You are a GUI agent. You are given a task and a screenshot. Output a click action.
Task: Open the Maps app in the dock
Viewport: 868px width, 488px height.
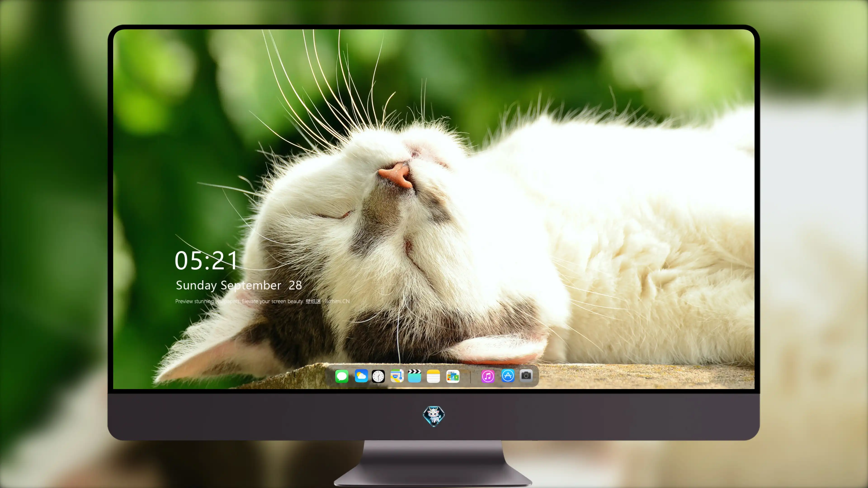[397, 376]
